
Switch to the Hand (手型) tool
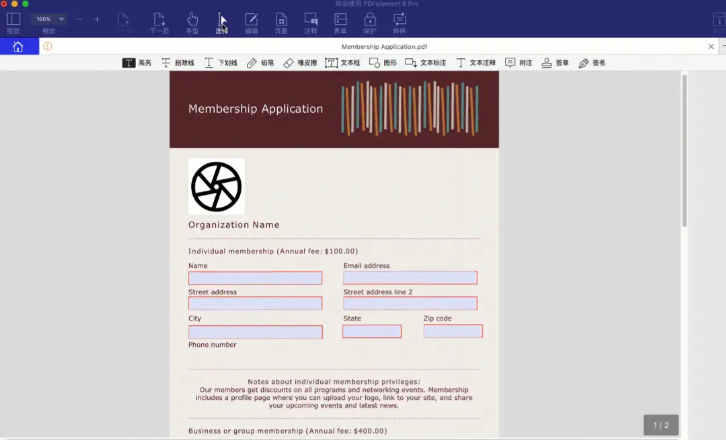(192, 22)
